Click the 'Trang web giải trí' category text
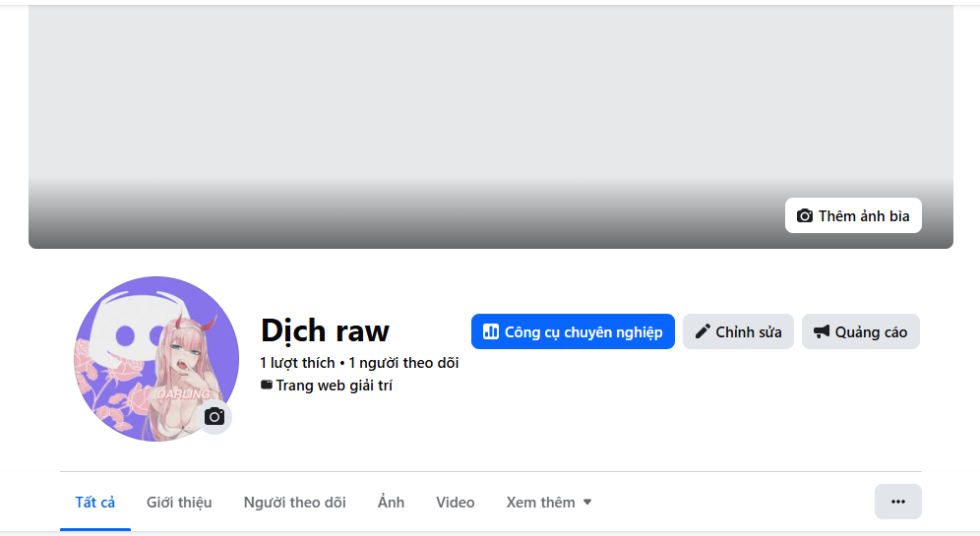The image size is (980, 536). [334, 386]
